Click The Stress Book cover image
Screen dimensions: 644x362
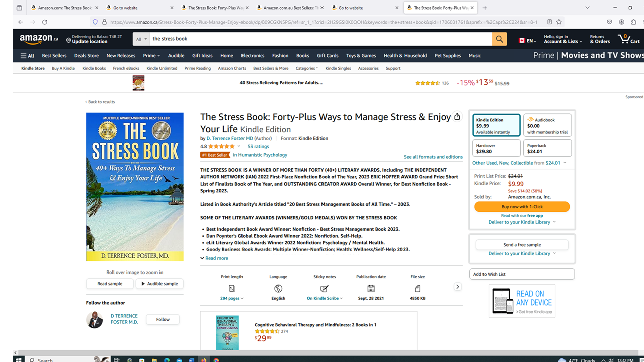135,187
